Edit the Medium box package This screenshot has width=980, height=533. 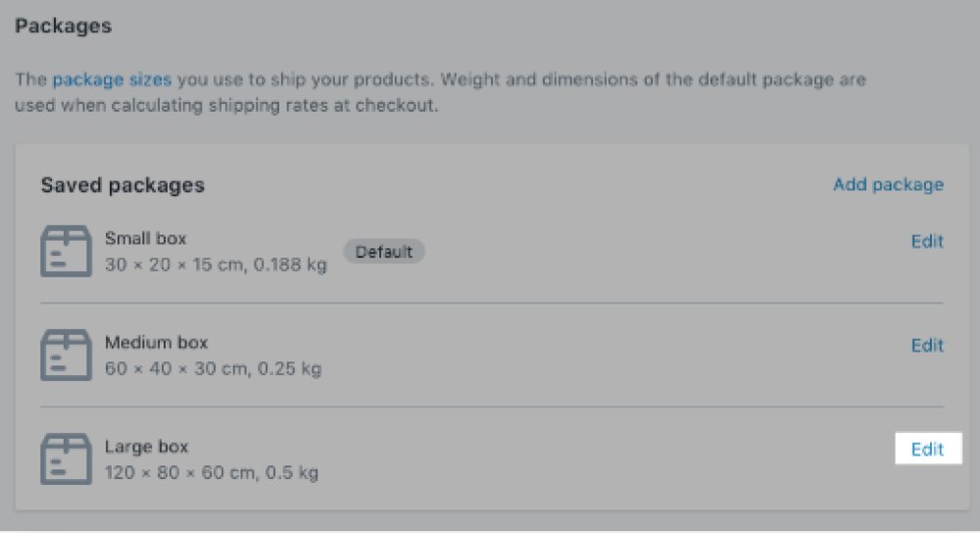(x=927, y=345)
